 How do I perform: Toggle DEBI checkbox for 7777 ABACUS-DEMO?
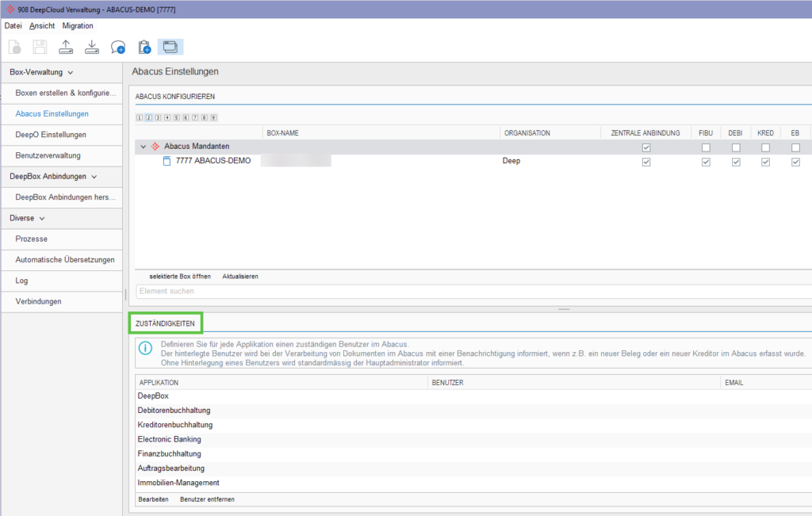pyautogui.click(x=736, y=162)
